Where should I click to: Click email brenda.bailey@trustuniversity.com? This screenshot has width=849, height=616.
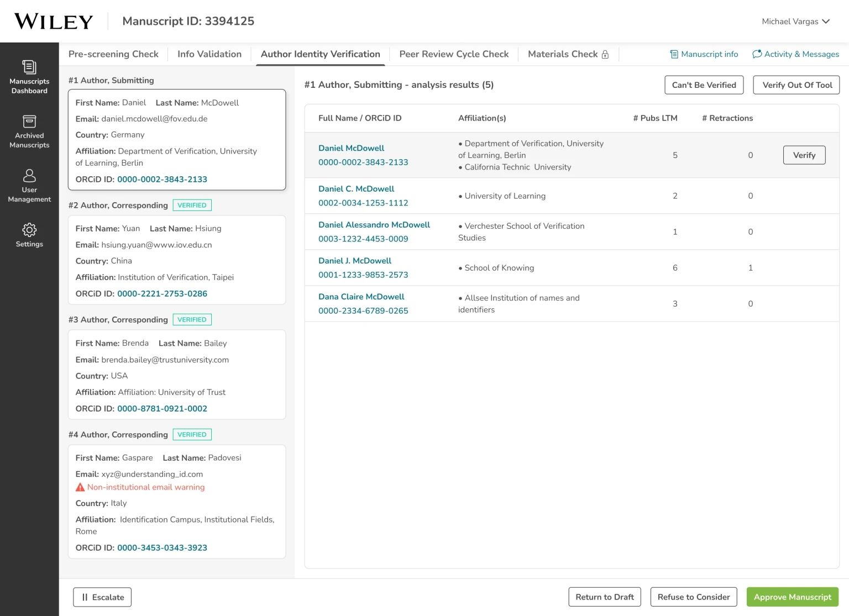[x=165, y=360]
